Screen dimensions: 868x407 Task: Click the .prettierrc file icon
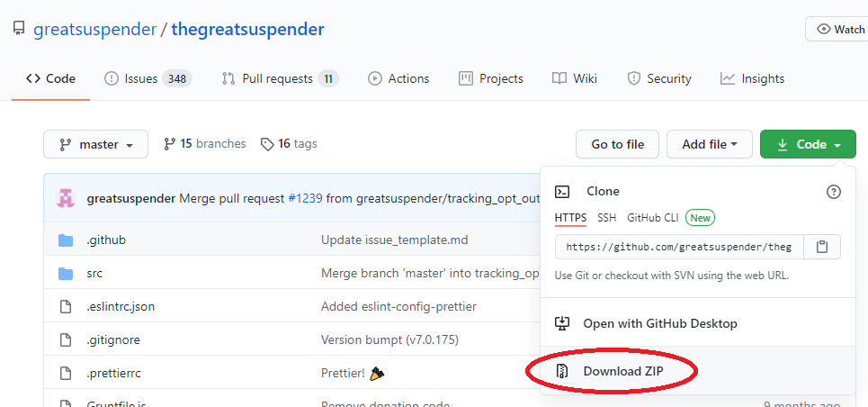click(66, 373)
